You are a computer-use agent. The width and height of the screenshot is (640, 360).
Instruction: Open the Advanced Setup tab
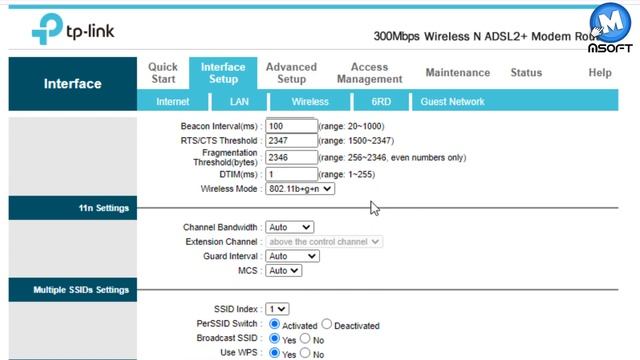pyautogui.click(x=291, y=73)
